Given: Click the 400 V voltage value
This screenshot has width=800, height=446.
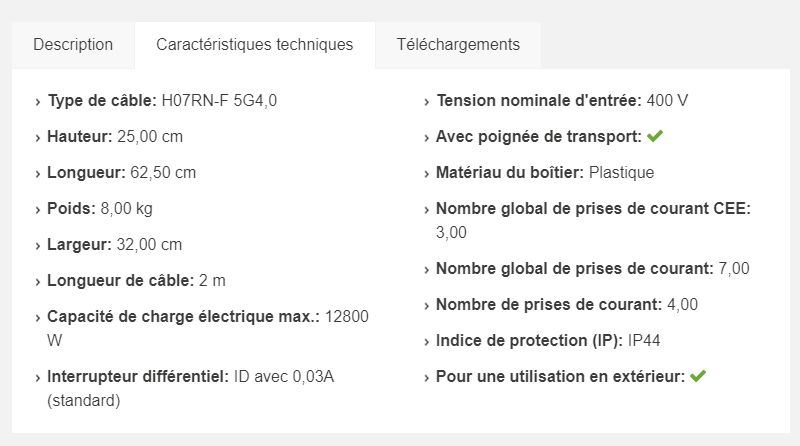Looking at the screenshot, I should click(x=667, y=100).
